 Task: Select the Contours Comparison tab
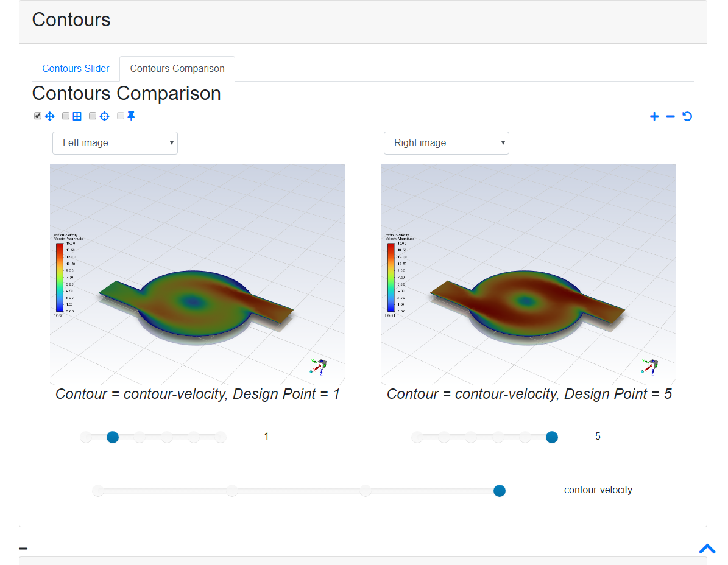pyautogui.click(x=177, y=68)
